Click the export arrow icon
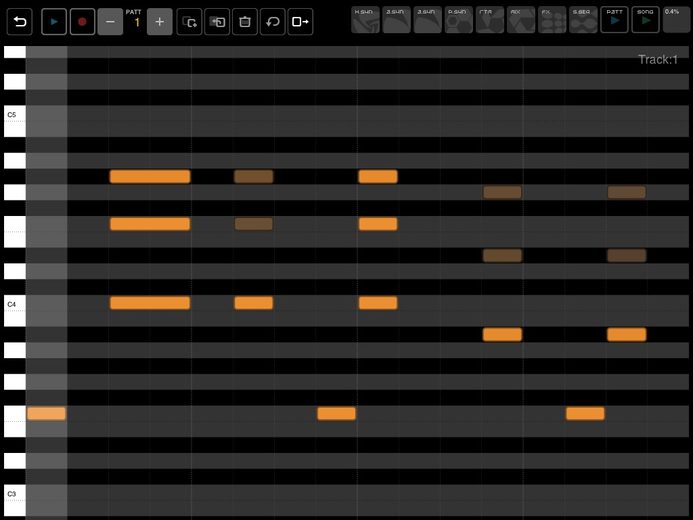Viewport: 693px width, 520px height. click(301, 22)
